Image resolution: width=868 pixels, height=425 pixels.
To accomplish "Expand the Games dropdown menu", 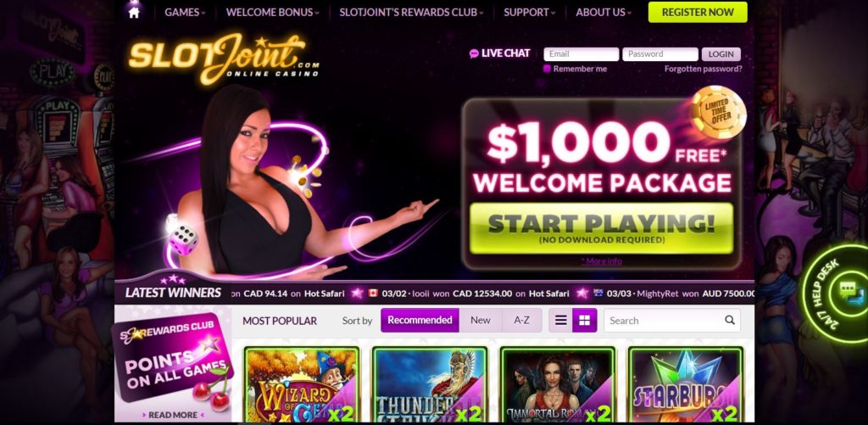I will click(185, 12).
